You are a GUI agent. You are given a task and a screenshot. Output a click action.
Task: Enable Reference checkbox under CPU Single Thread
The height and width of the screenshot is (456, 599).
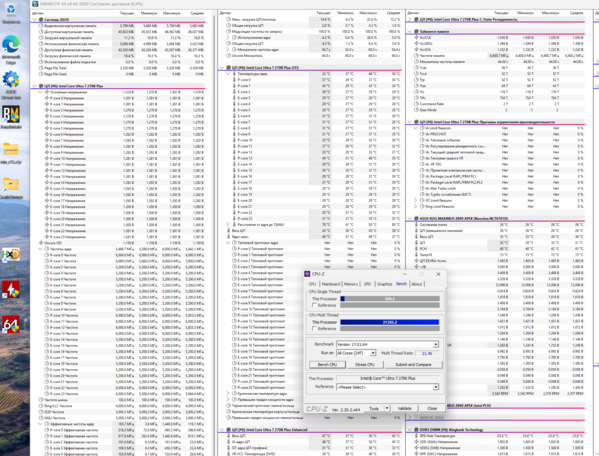314,305
